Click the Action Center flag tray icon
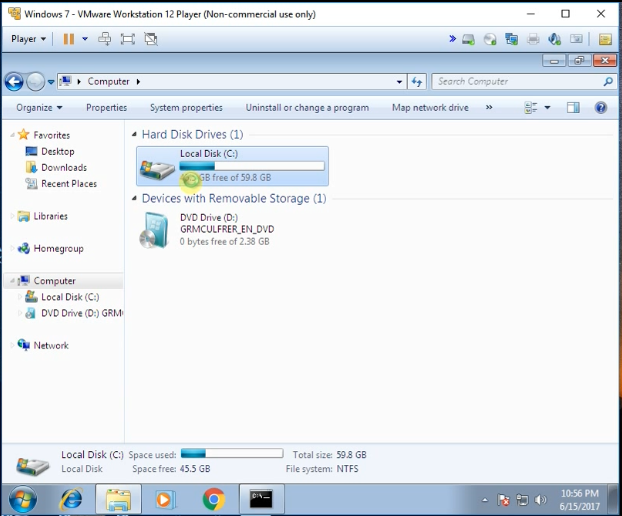Image resolution: width=622 pixels, height=516 pixels. pos(503,500)
